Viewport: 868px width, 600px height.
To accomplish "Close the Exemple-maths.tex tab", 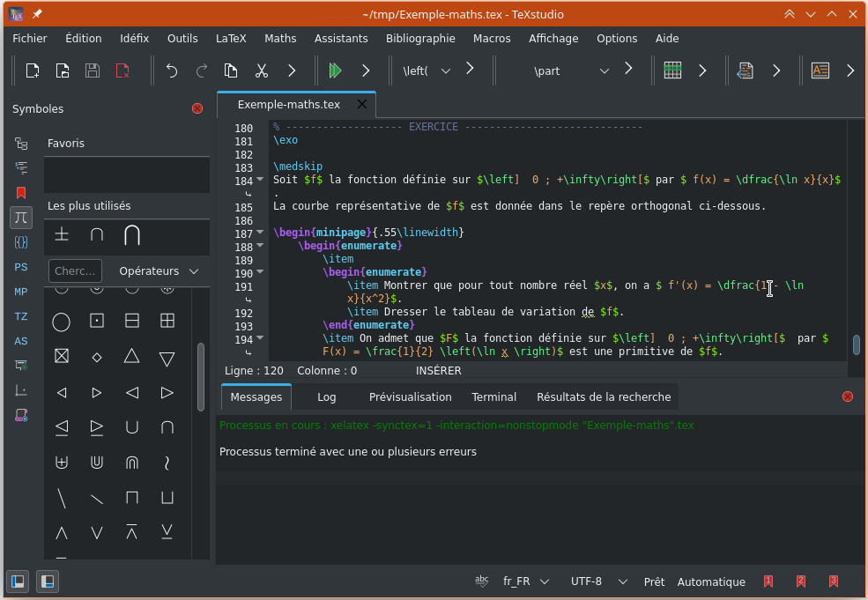I will 362,104.
